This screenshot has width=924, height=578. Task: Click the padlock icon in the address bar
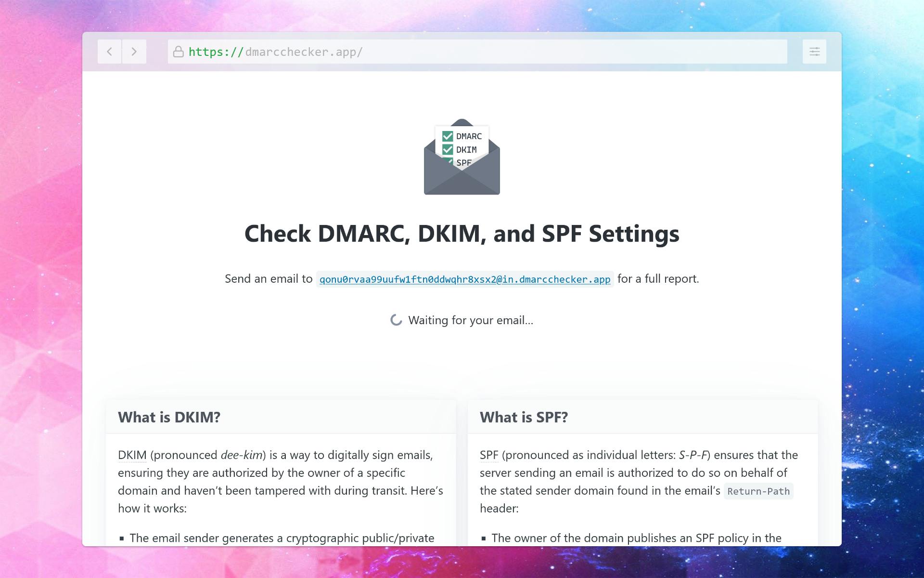[x=178, y=52]
